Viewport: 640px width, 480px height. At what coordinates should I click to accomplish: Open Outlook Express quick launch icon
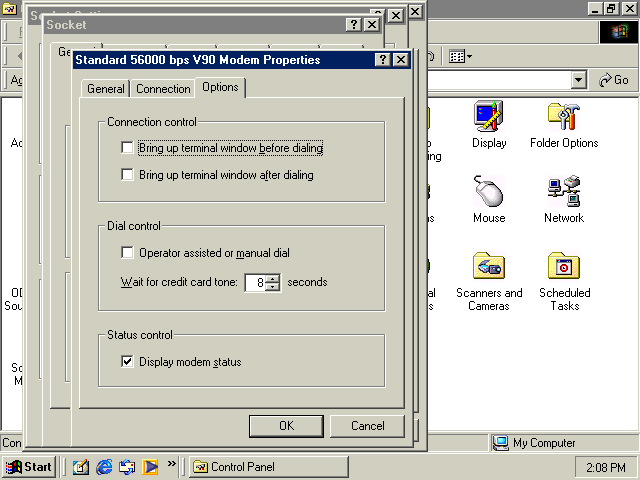pyautogui.click(x=127, y=467)
